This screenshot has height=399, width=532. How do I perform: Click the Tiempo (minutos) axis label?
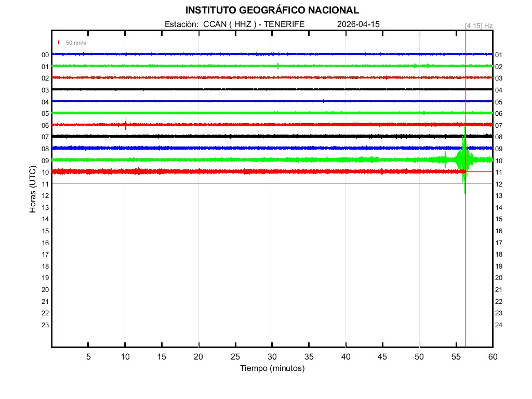(272, 368)
